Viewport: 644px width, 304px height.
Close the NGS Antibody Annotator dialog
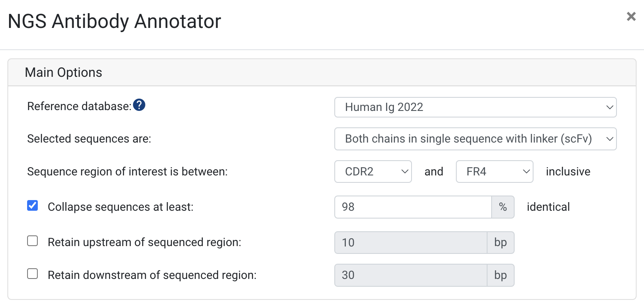click(x=631, y=16)
